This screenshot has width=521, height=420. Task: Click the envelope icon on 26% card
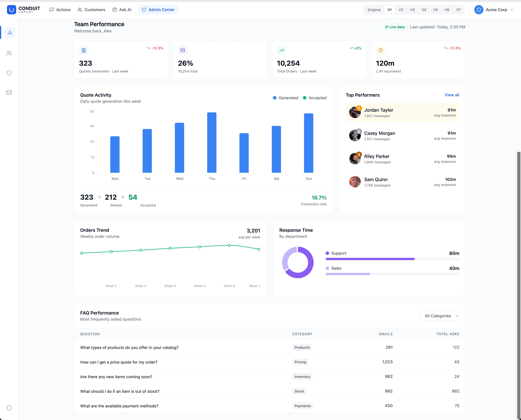point(183,50)
